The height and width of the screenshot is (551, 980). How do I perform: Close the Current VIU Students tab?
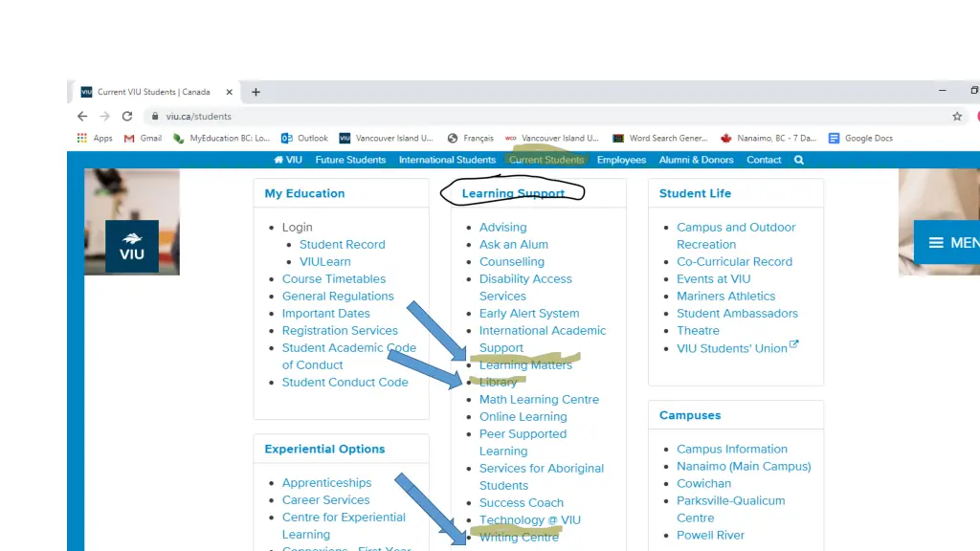click(230, 92)
